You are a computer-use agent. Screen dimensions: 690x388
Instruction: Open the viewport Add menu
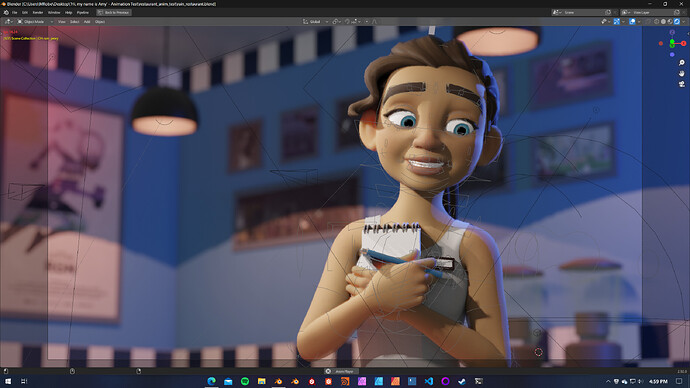tap(87, 22)
